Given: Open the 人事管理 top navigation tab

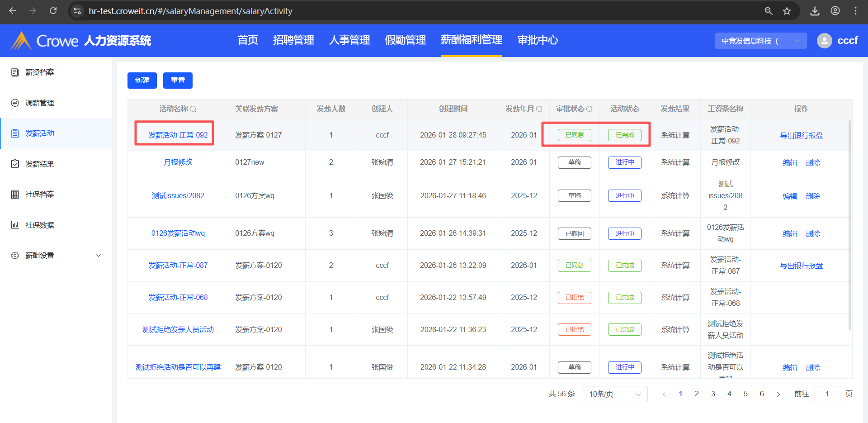Looking at the screenshot, I should point(349,40).
